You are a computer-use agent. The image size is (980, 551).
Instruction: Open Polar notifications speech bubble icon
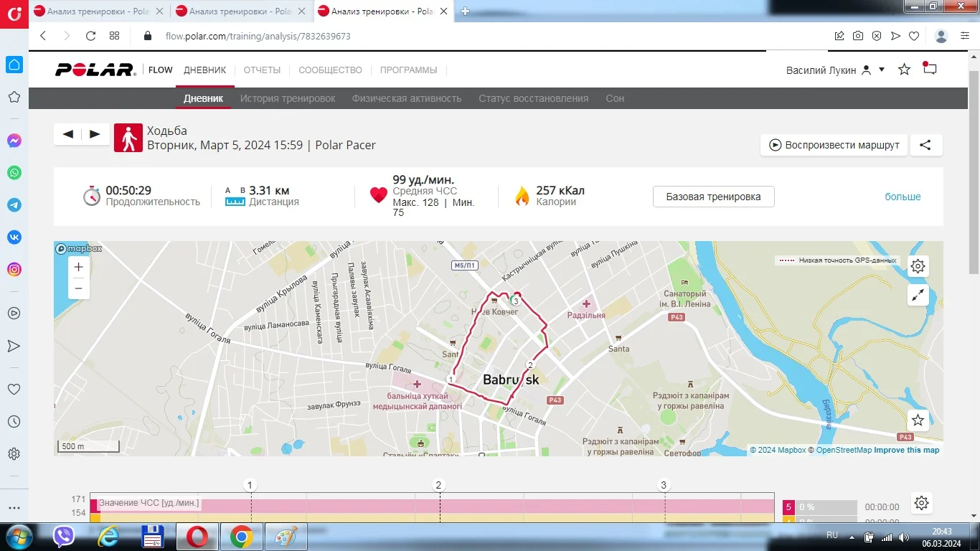tap(930, 69)
